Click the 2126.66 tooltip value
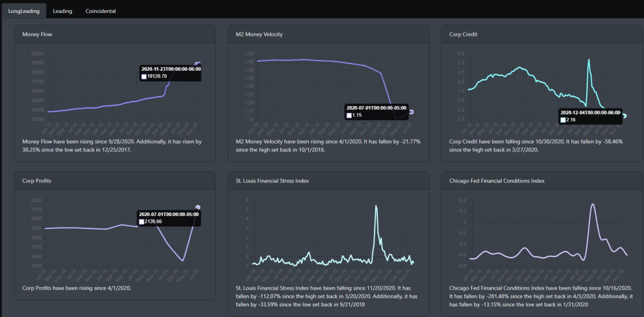Viewport: 644px width, 317px height. click(x=154, y=222)
